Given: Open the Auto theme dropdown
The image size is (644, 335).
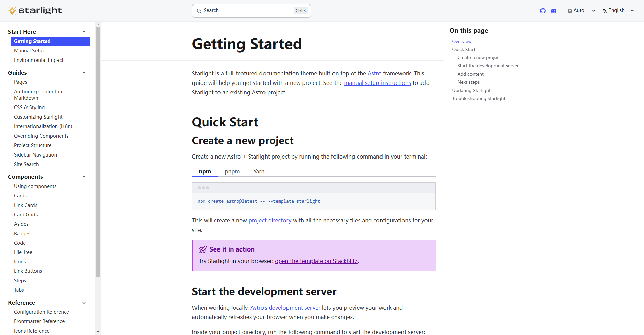Looking at the screenshot, I should 582,11.
